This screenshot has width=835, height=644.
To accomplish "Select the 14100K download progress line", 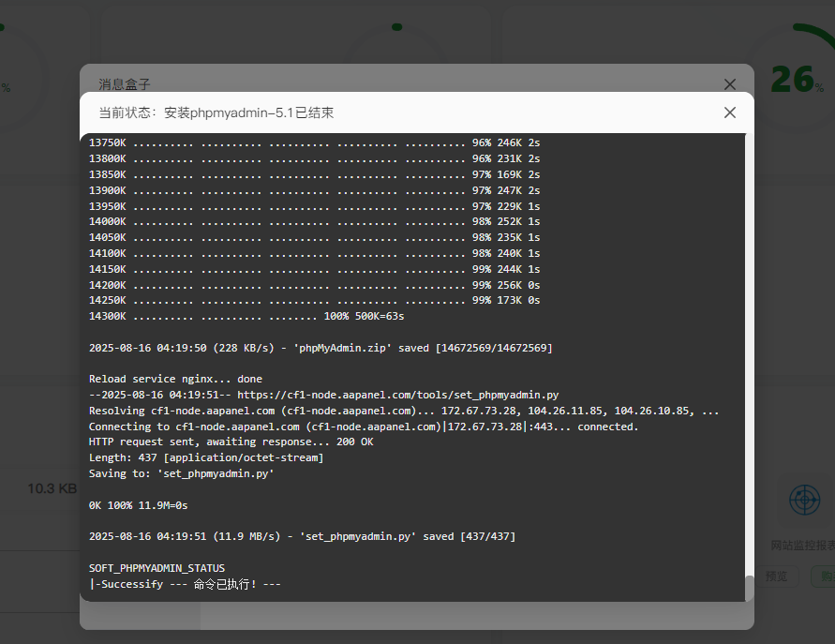I will [x=314, y=253].
